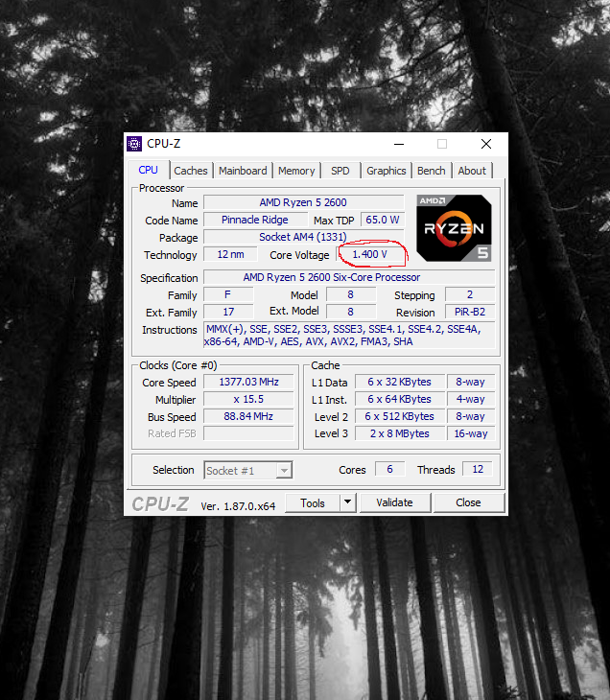The height and width of the screenshot is (700, 610).
Task: Go to the SPD tab
Action: coord(340,171)
